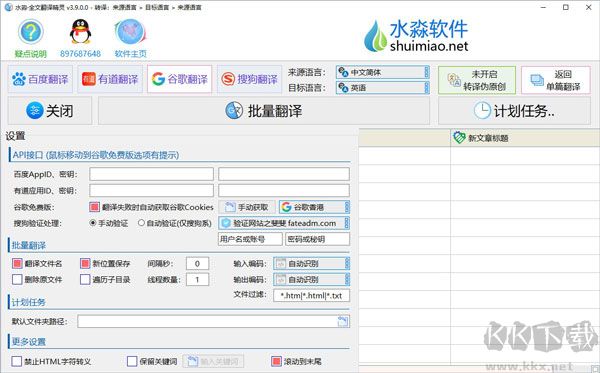Click the 文件过滤 *.htm field
This screenshot has height=373, width=600.
tap(311, 295)
